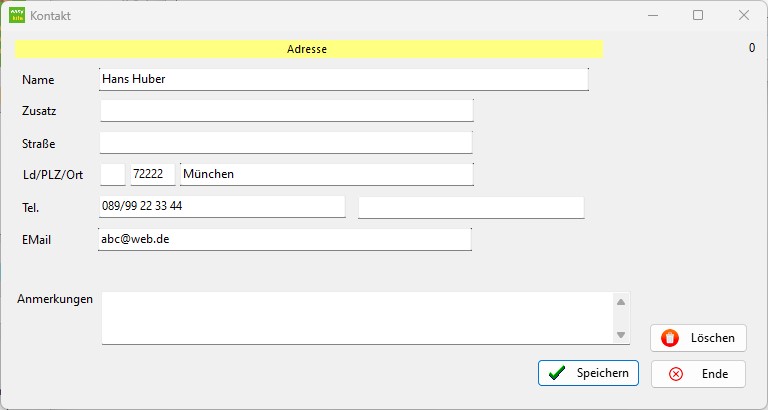This screenshot has height=410, width=768.
Task: Click the small country code field
Action: pyautogui.click(x=113, y=174)
